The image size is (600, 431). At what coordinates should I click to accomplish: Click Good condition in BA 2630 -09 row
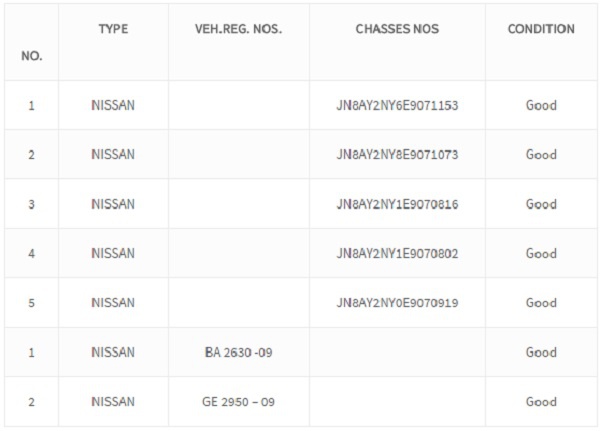[541, 352]
